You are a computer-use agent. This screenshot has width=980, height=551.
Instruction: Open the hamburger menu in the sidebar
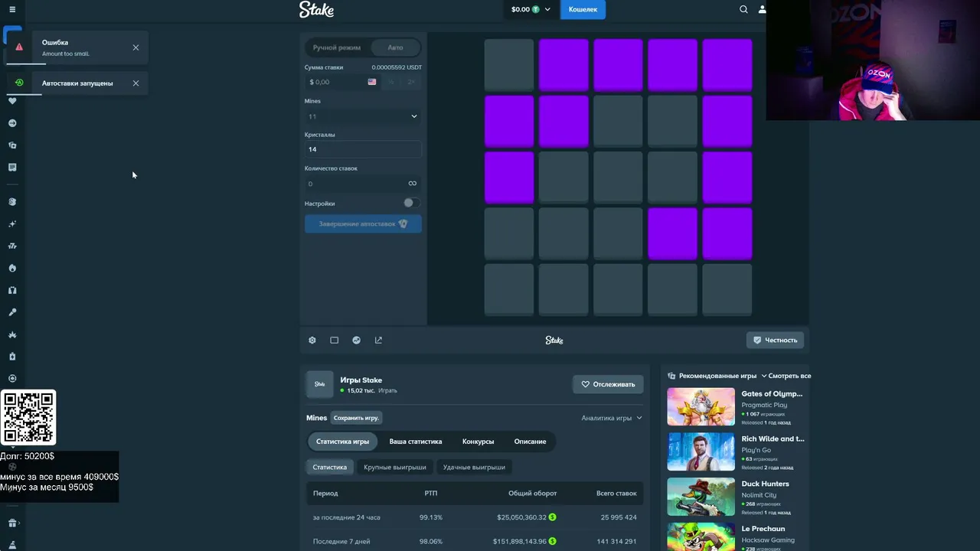[12, 9]
